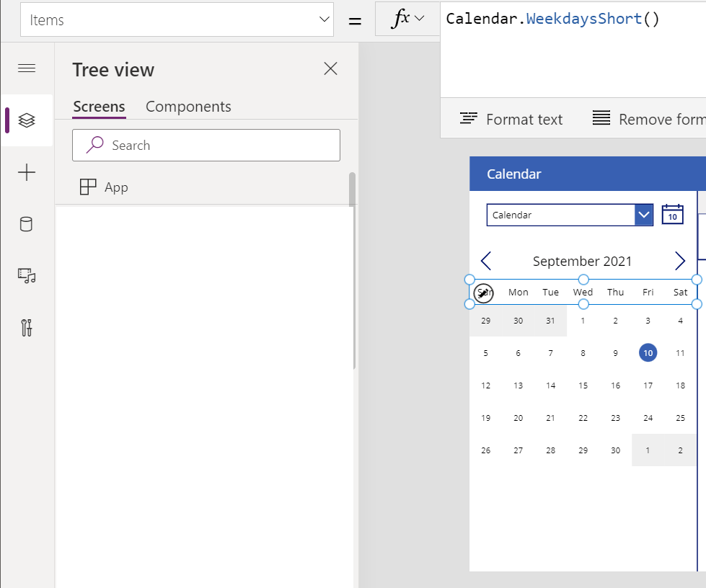The width and height of the screenshot is (706, 588).
Task: Select August 31 greyed date
Action: coord(551,321)
